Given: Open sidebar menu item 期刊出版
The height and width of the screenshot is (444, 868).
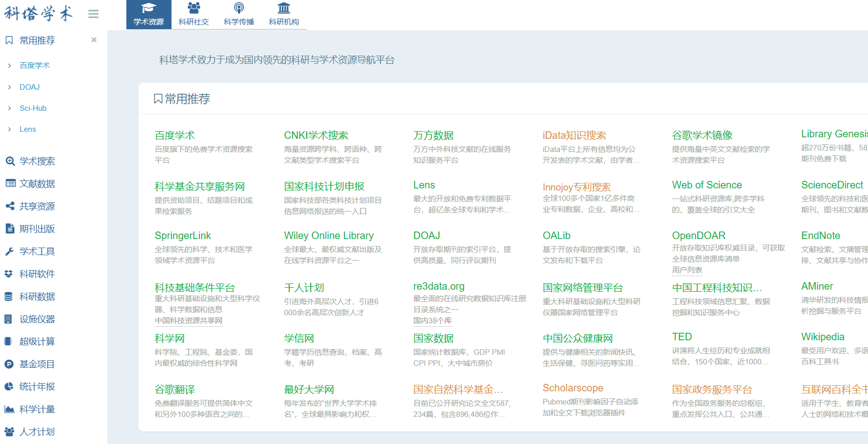Looking at the screenshot, I should coord(37,229).
